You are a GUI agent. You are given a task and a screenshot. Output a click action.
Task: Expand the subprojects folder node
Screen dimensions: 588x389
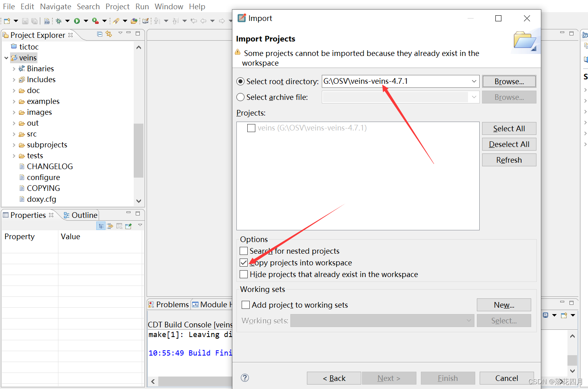[14, 145]
